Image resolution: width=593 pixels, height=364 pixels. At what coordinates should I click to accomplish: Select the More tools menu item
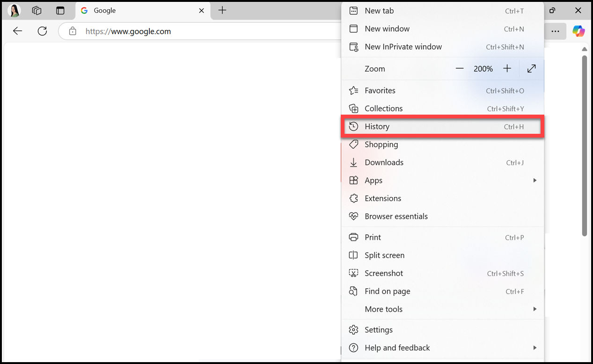pos(443,309)
